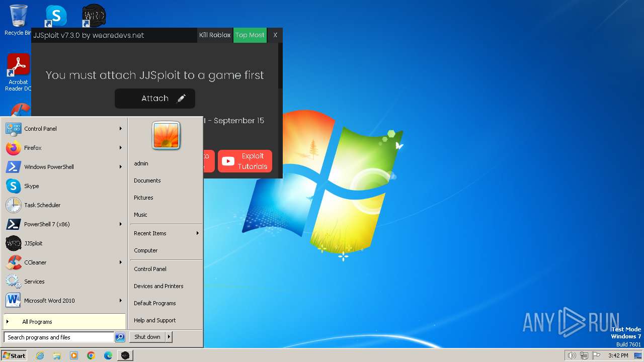Open the Shut down options arrow
Screen dimensions: 644x362
169,337
